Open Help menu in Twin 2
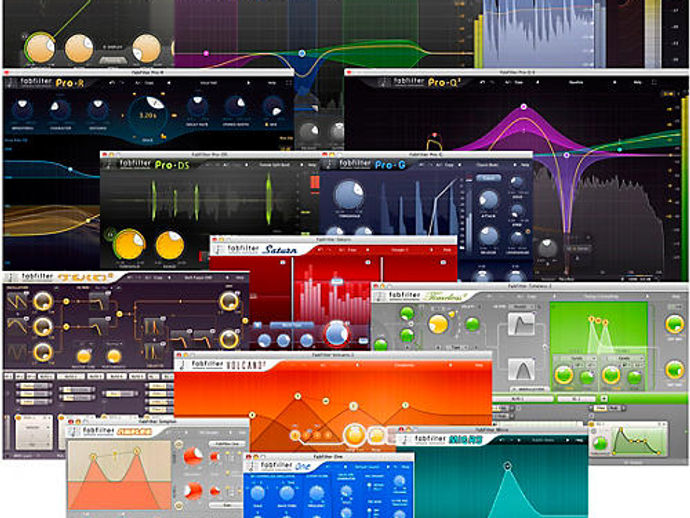Screen dimensions: 690x518 [240, 278]
